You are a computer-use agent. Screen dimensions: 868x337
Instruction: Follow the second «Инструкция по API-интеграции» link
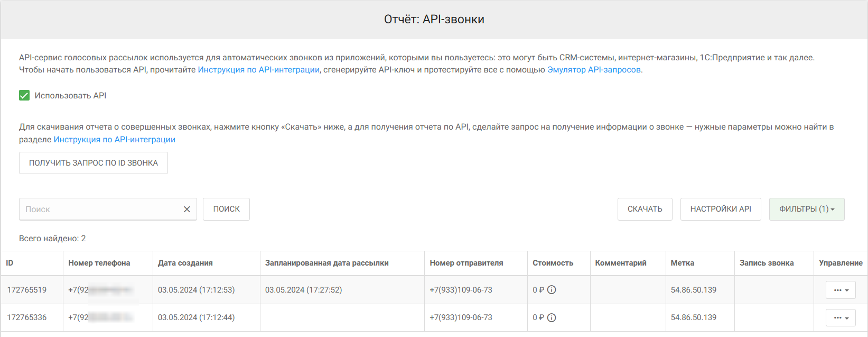click(x=115, y=140)
